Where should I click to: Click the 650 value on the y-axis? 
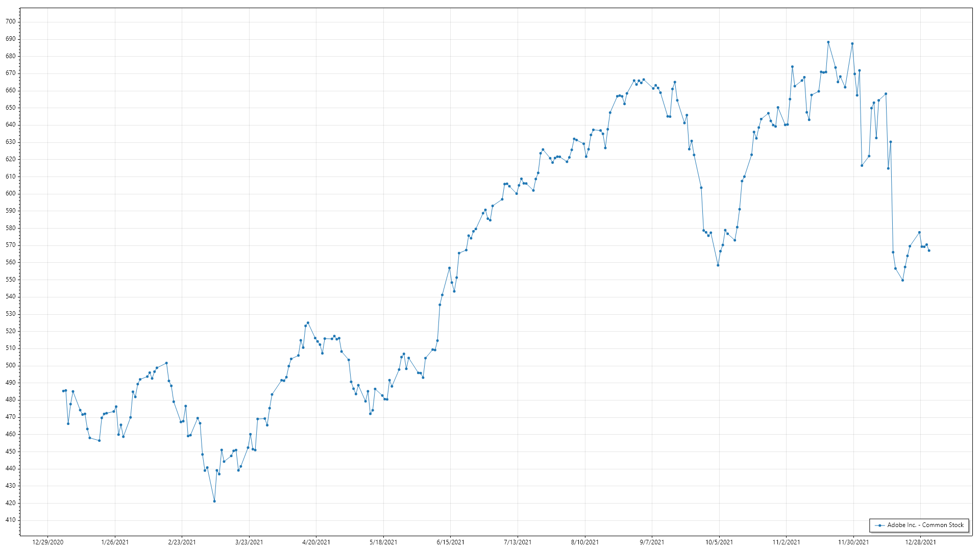click(11, 108)
